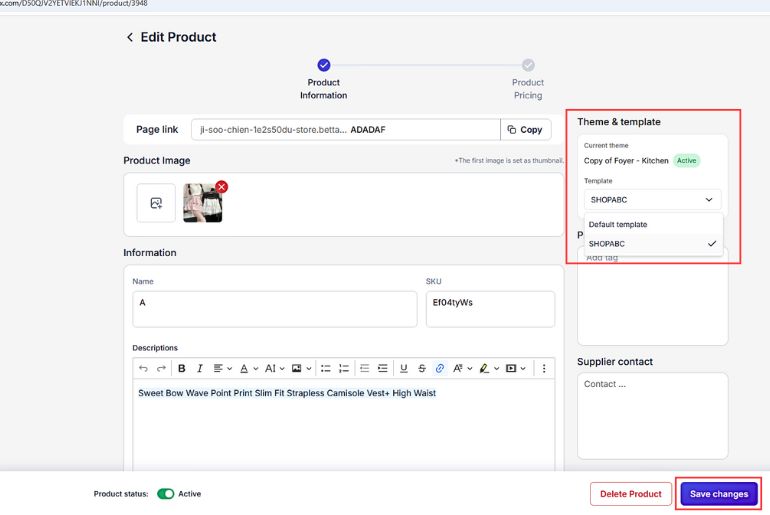The height and width of the screenshot is (515, 770).
Task: Click the Delete Product button
Action: pos(630,494)
